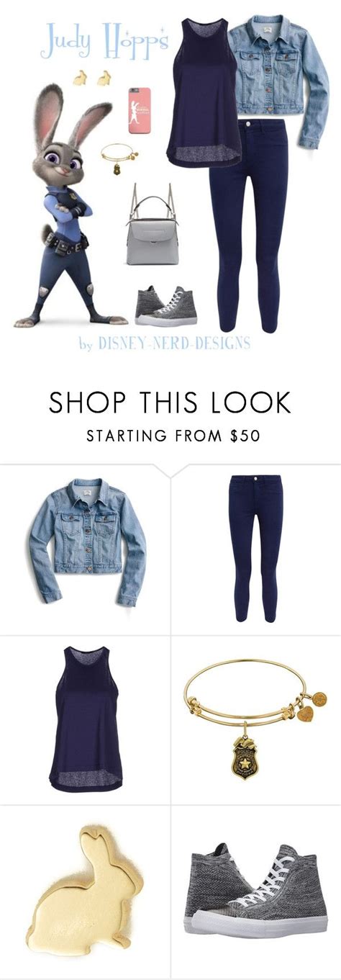
Task: View the navy tank top product
Action: click(85, 721)
